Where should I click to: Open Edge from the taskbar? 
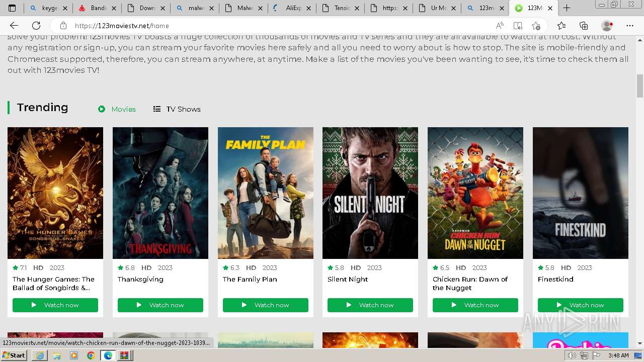point(108,355)
